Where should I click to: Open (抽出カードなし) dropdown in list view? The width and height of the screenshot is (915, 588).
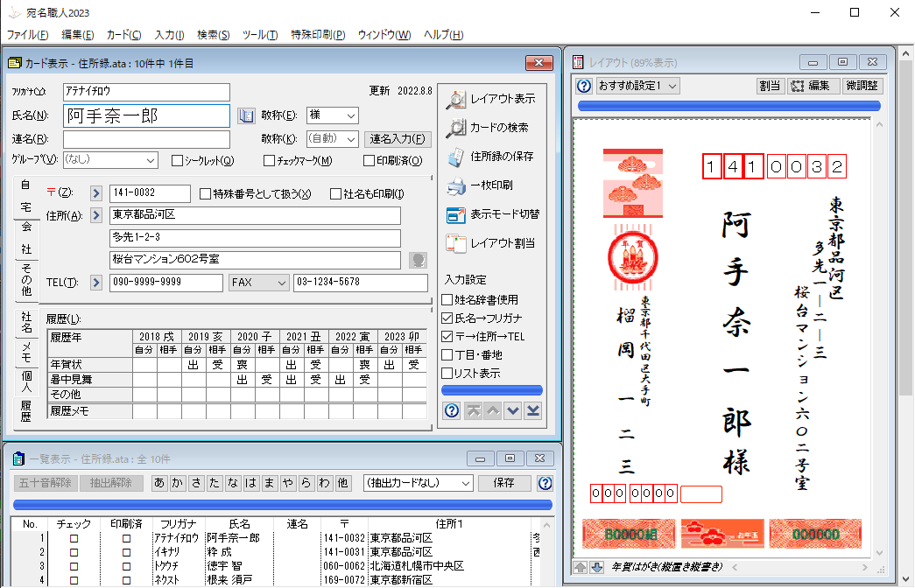(418, 483)
